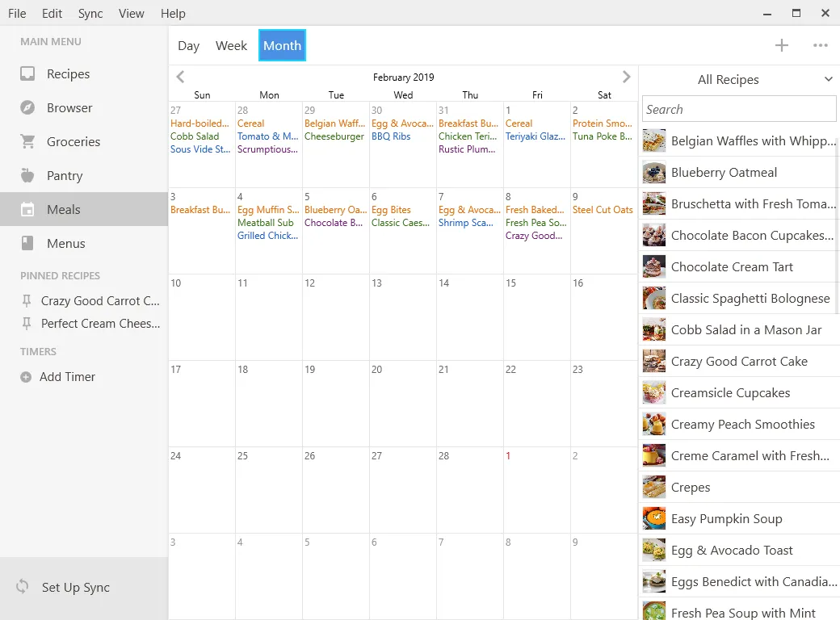
Task: Select Blueberry Oatmeal recipe thumbnail
Action: click(x=653, y=173)
